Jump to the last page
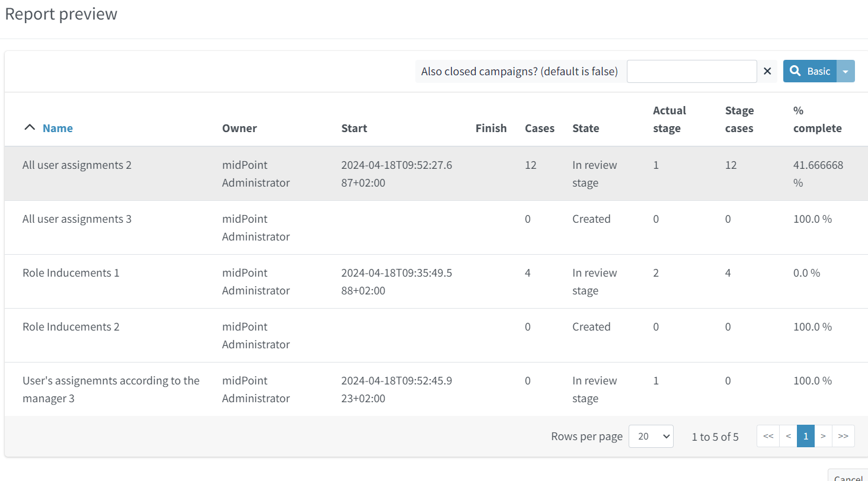868x481 pixels. pos(843,436)
